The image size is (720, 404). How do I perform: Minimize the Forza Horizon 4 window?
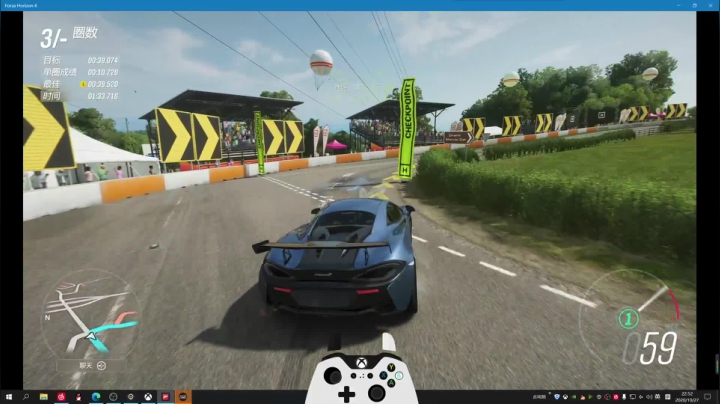pyautogui.click(x=679, y=6)
